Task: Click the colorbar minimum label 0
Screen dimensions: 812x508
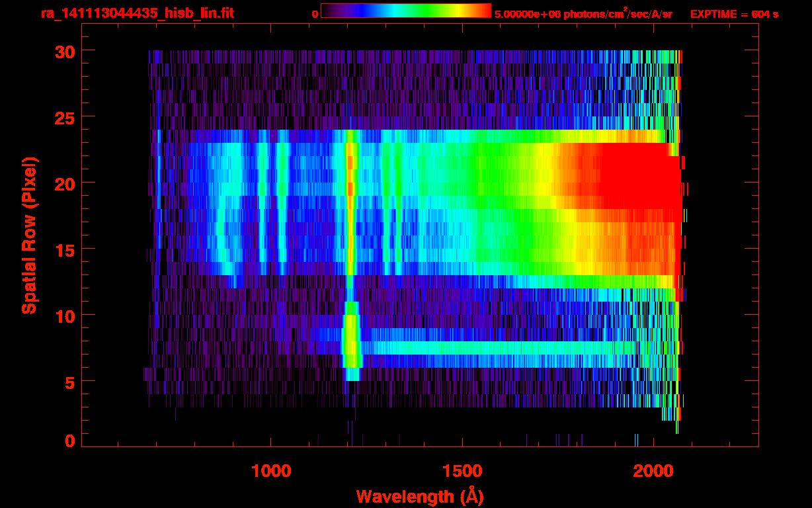Action: coord(315,13)
